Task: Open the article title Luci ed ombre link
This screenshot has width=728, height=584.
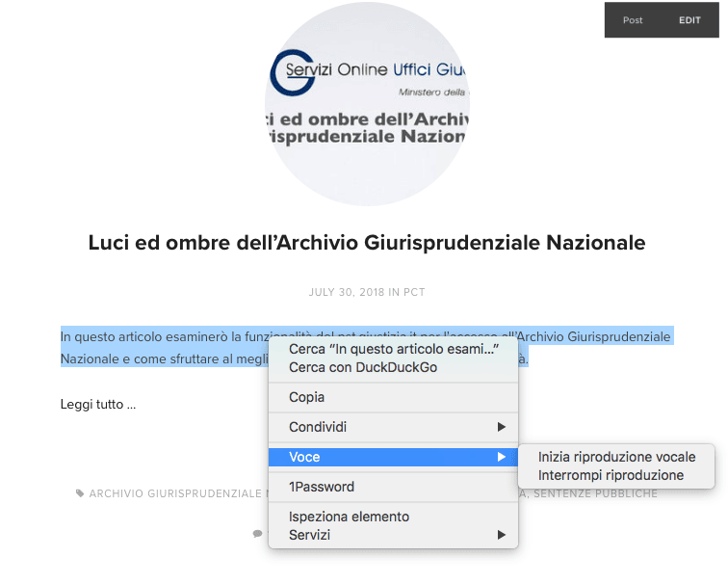Action: point(367,243)
